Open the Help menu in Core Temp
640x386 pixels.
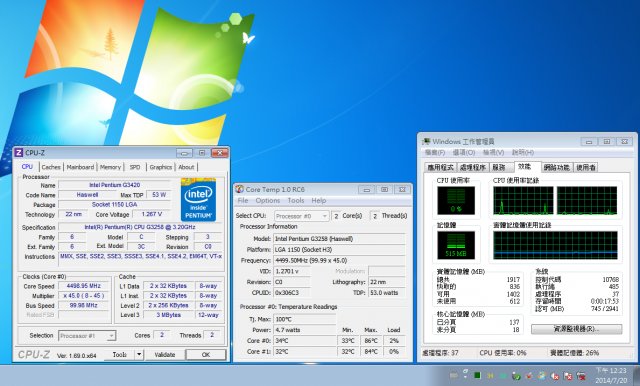[x=319, y=200]
